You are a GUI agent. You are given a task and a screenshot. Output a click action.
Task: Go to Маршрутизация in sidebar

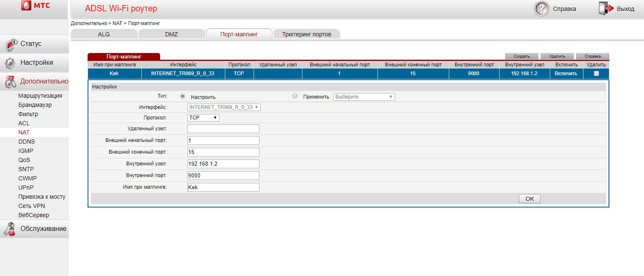pos(40,96)
